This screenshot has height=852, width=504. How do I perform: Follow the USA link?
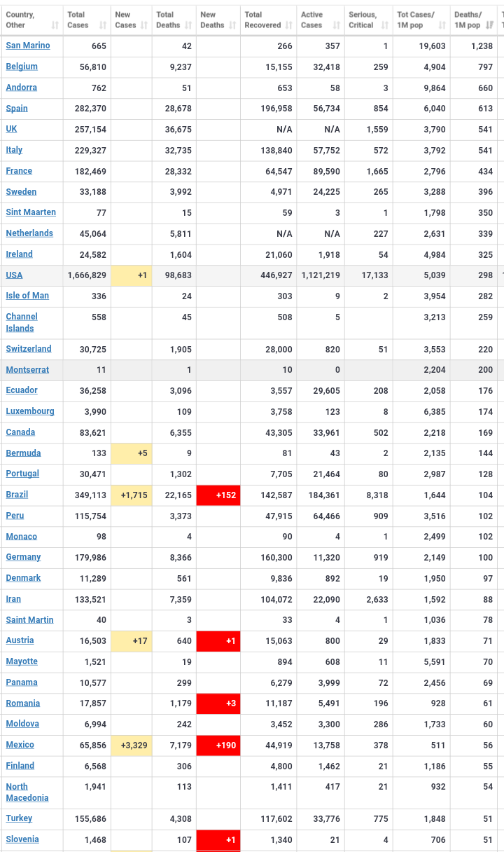click(x=14, y=275)
